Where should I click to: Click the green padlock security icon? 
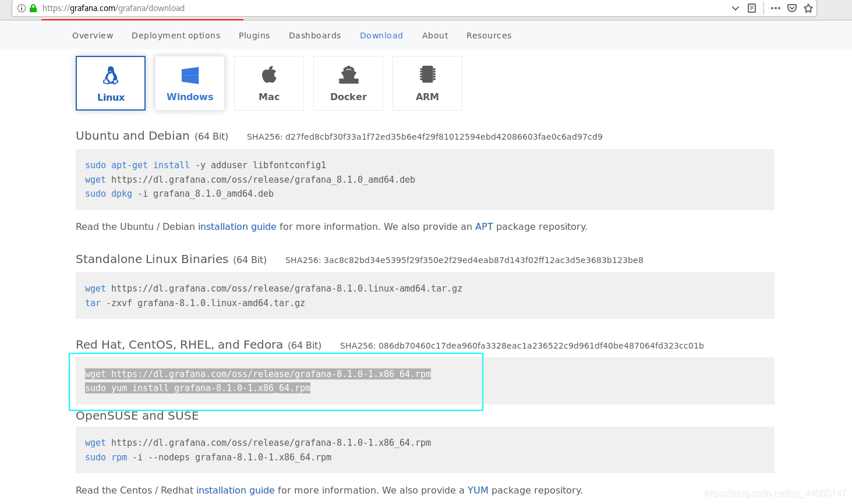[x=33, y=8]
